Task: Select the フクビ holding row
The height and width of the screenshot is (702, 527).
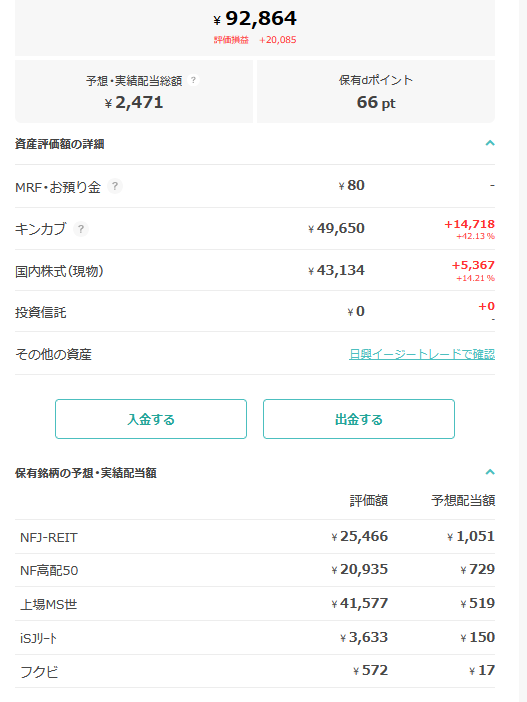Action: (255, 671)
